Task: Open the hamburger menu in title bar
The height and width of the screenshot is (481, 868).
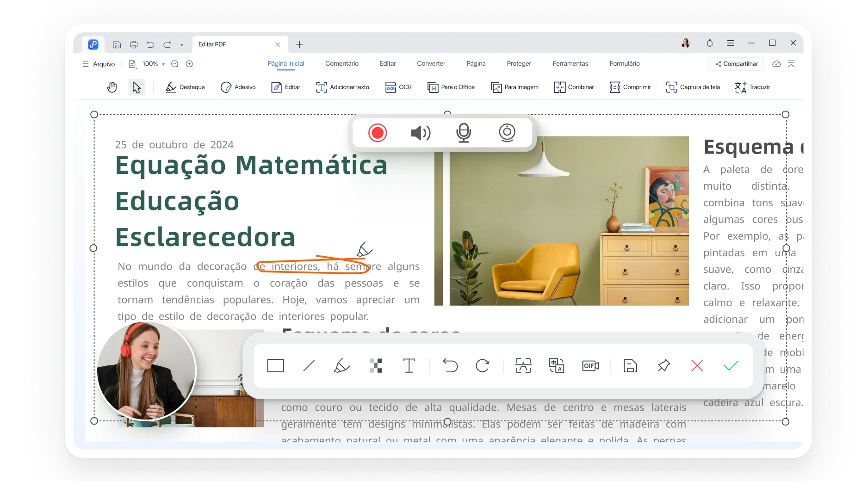Action: tap(731, 43)
